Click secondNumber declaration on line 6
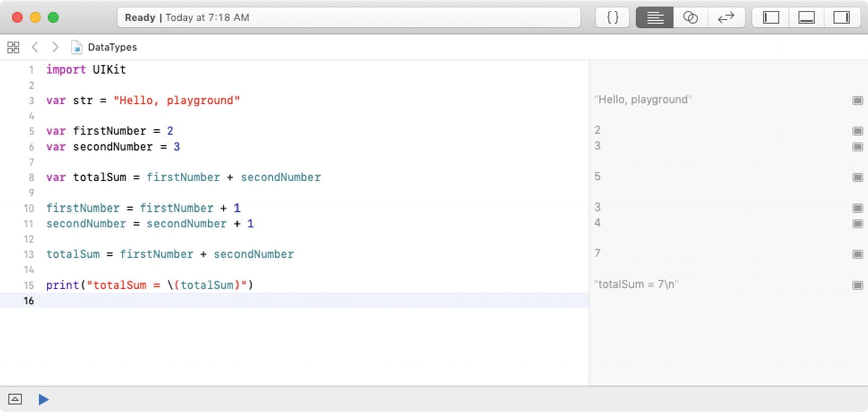Image resolution: width=868 pixels, height=412 pixels. pos(113,147)
